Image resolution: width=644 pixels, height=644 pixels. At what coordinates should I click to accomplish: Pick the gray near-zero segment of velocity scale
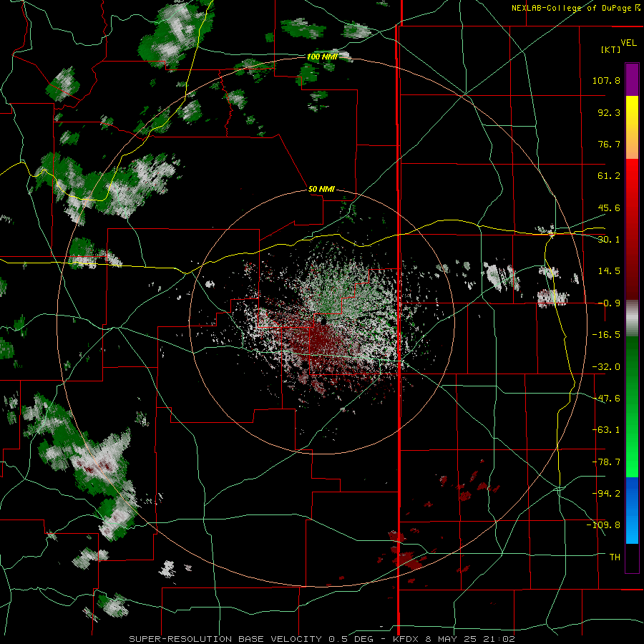point(632,318)
